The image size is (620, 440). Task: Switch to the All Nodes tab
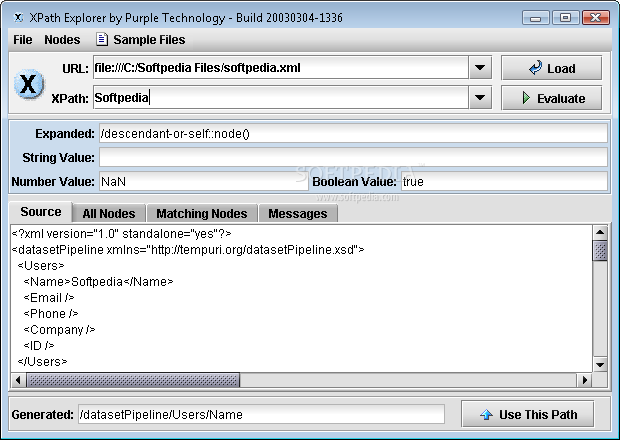pos(109,213)
